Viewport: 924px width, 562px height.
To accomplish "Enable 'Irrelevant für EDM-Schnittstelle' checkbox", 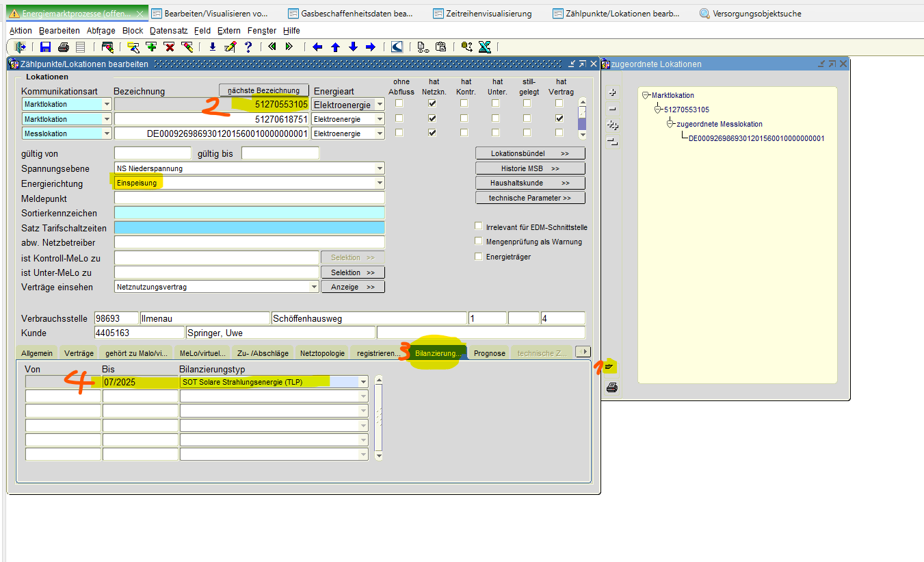I will click(x=479, y=227).
